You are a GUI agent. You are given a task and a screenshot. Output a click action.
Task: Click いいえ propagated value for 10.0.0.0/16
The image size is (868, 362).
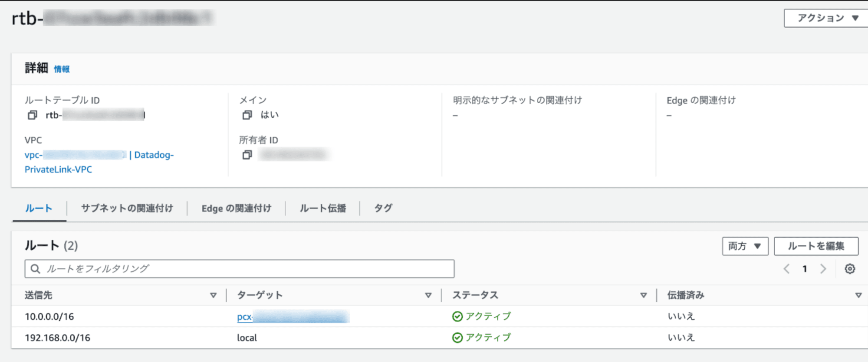681,316
